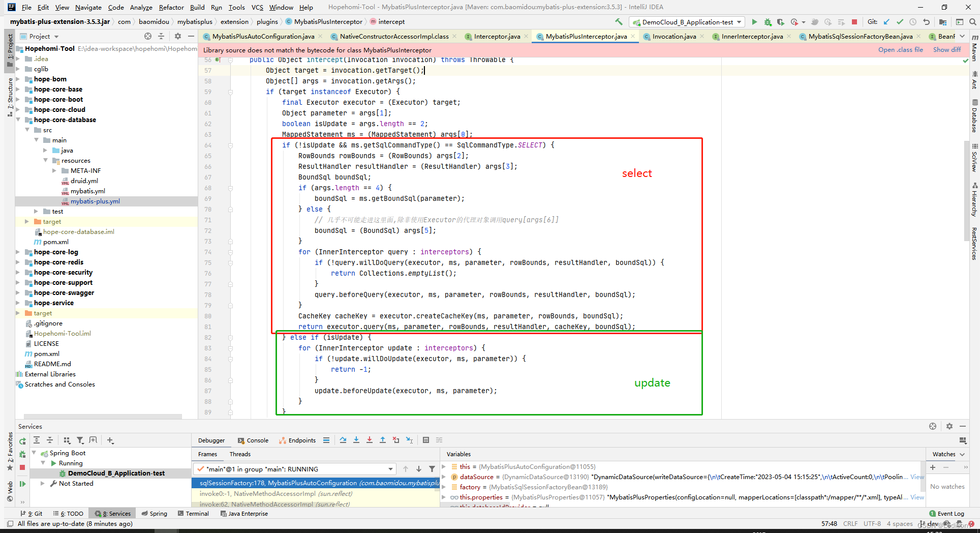Screen dimensions: 980x533
Task: Click Git Commit green checkmark icon
Action: click(x=900, y=22)
